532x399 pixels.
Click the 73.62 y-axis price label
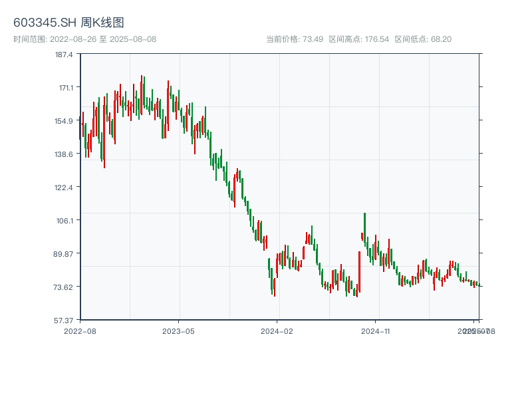tap(64, 287)
